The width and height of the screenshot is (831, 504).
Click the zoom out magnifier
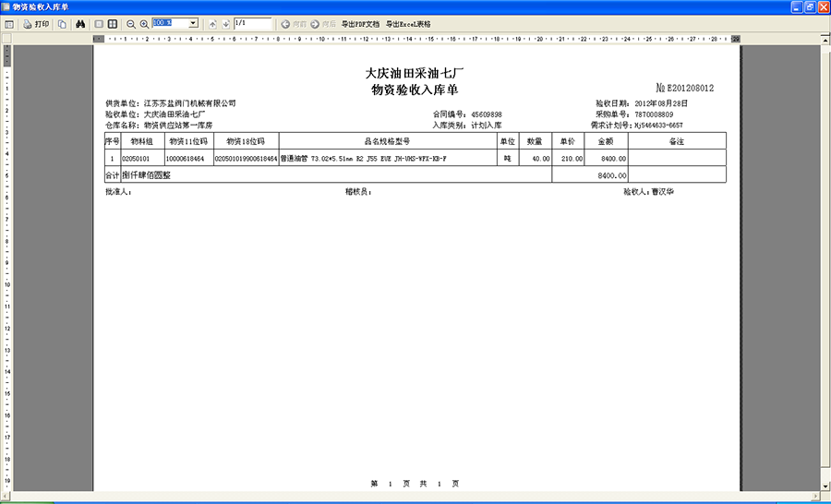[130, 24]
